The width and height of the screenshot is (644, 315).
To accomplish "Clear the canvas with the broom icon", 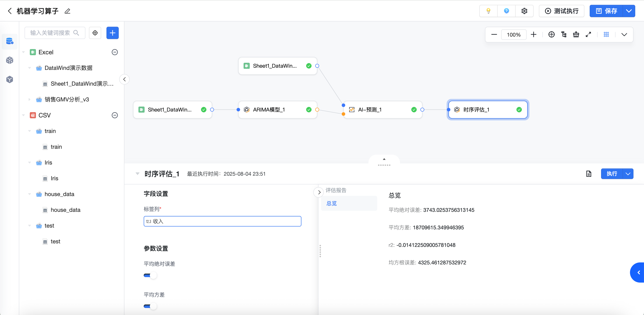I will pos(576,34).
